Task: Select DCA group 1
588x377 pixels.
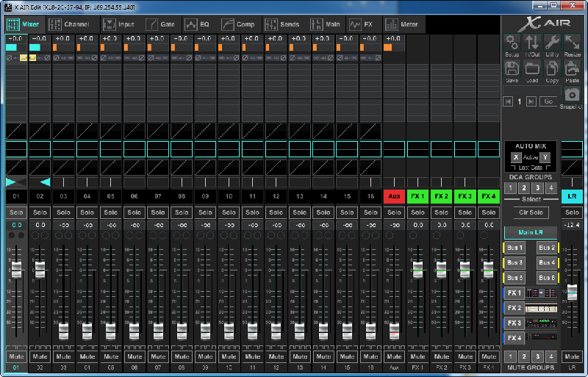Action: [510, 188]
